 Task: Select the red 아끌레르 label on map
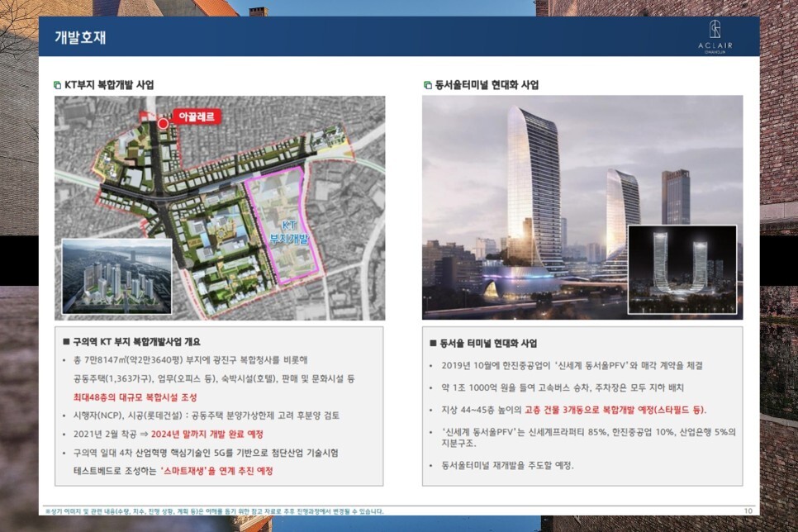197,116
